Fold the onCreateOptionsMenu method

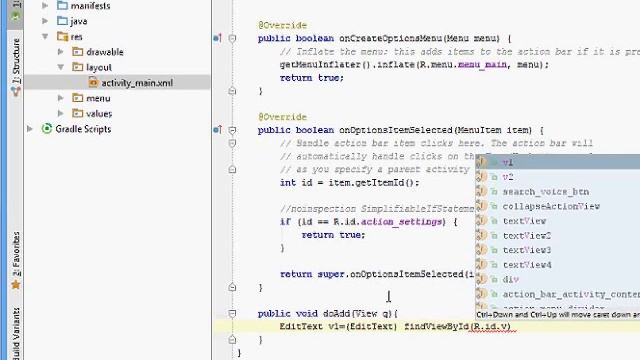coord(232,38)
